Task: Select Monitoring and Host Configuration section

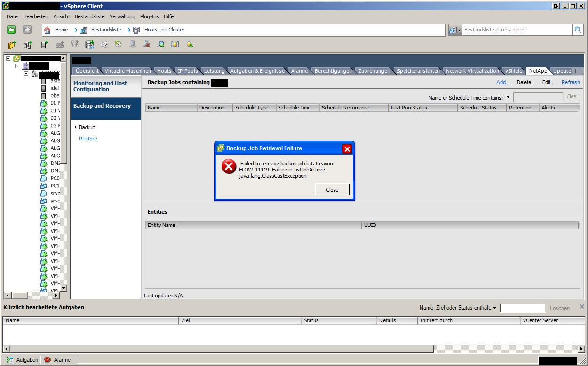Action: [x=105, y=86]
